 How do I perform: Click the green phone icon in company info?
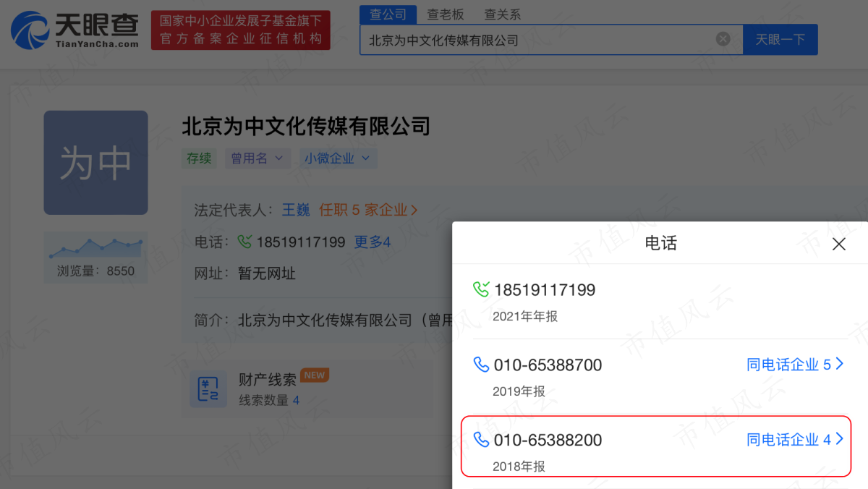(245, 242)
